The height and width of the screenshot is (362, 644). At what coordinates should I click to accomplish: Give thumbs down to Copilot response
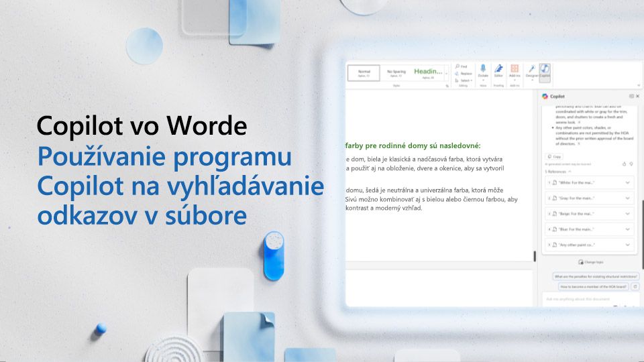(631, 164)
